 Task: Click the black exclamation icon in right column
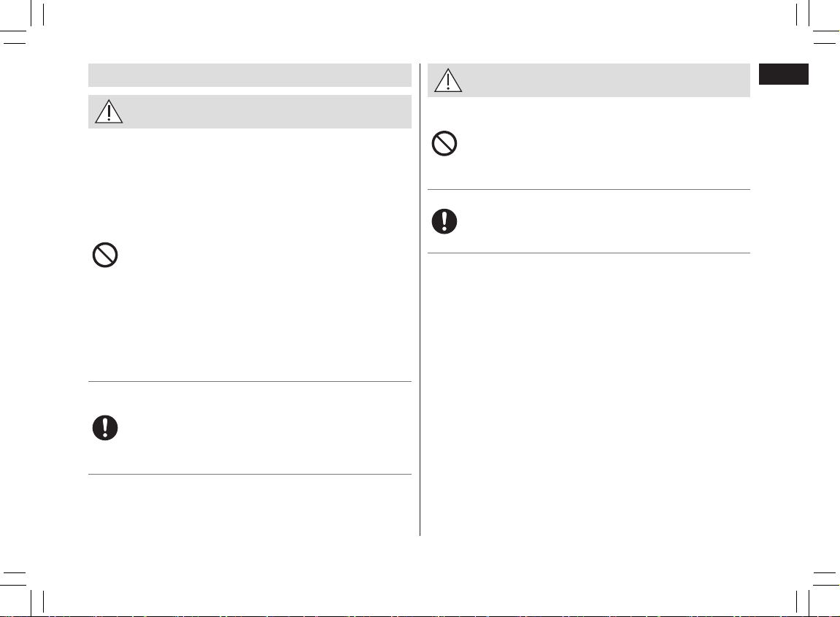tap(444, 221)
